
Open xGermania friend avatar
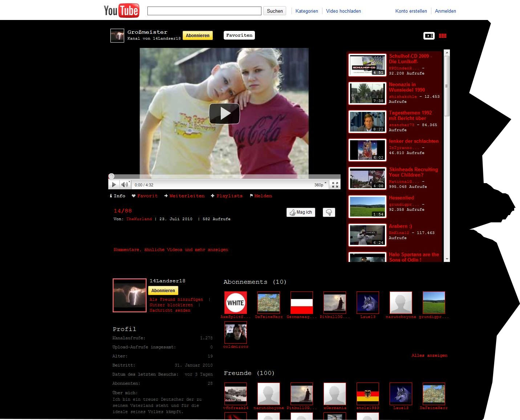coord(334,394)
